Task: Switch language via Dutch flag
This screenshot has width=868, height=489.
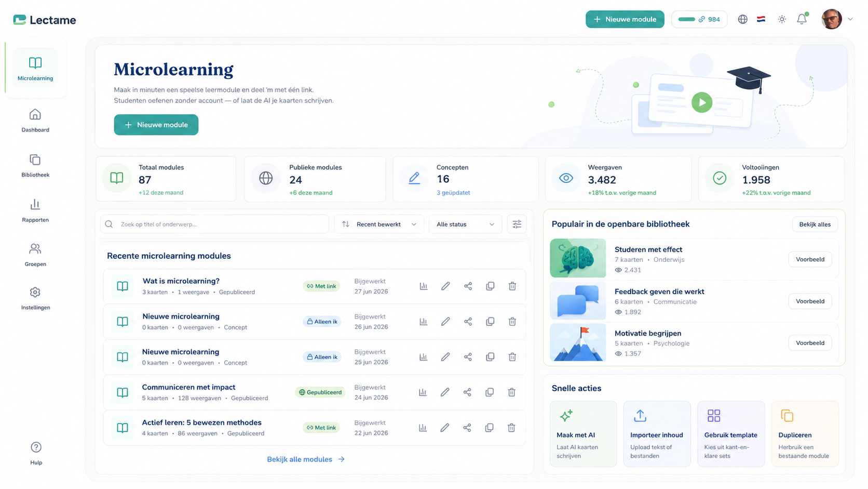Action: coord(761,19)
